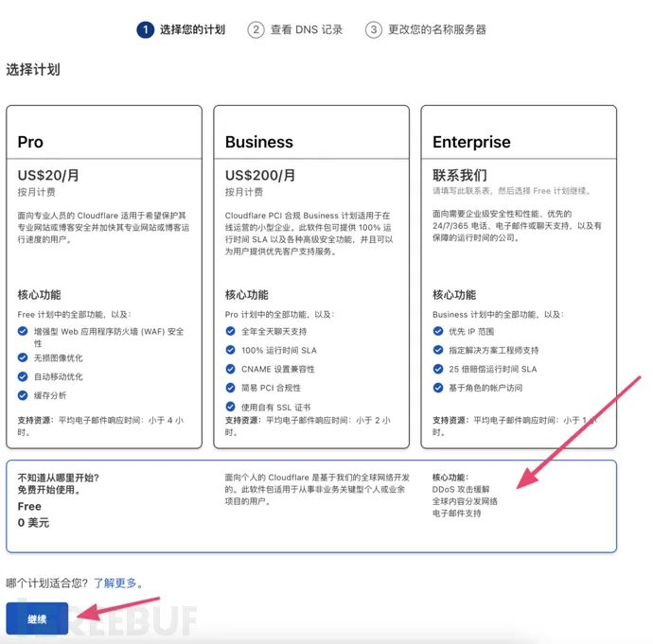Click the 选择计划 page heading

click(33, 69)
